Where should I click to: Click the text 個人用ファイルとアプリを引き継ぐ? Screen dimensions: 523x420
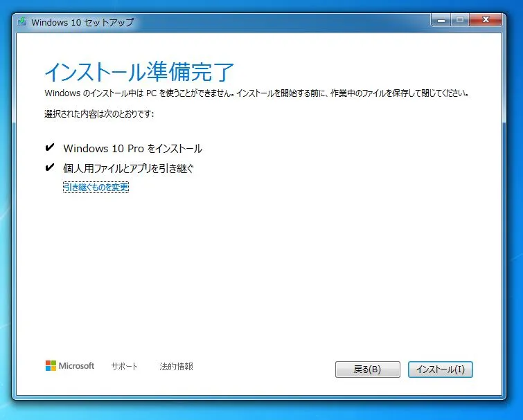pyautogui.click(x=128, y=168)
